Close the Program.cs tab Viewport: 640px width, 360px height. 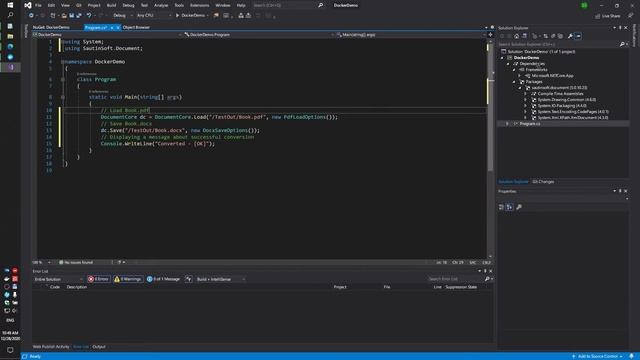[x=118, y=27]
